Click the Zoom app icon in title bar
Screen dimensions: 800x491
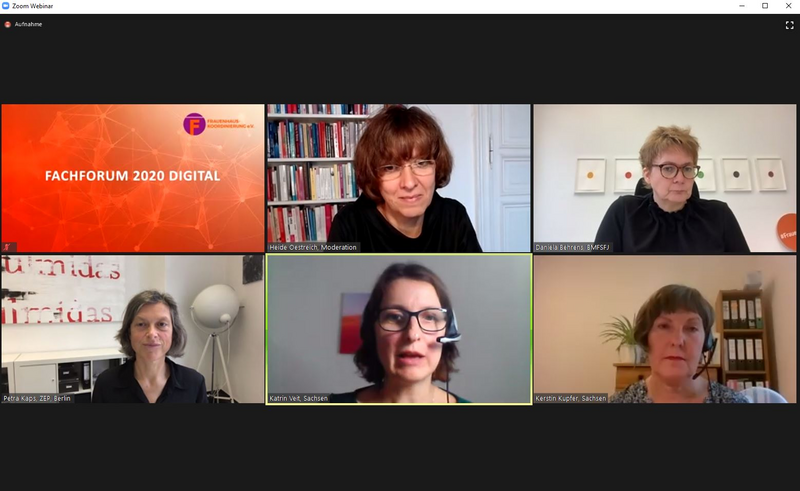[6, 6]
